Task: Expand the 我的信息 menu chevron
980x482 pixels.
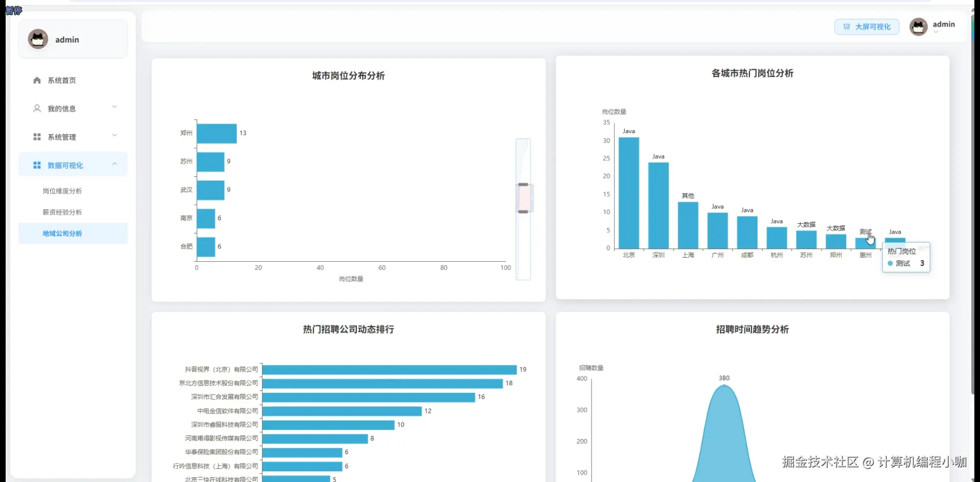Action: click(114, 107)
